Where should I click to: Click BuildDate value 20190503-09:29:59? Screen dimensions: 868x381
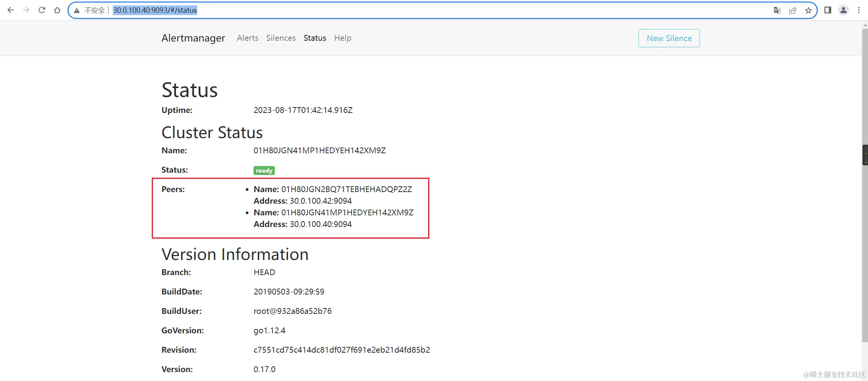click(289, 292)
